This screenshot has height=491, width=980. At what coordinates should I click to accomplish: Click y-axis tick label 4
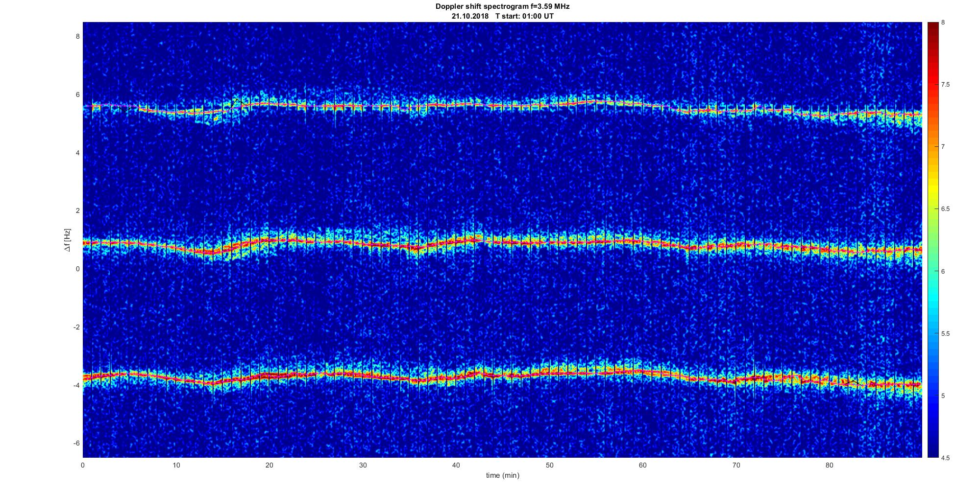77,153
